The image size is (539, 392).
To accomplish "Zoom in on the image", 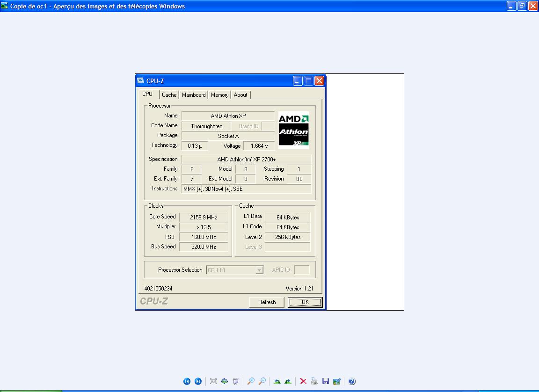I will tap(251, 381).
